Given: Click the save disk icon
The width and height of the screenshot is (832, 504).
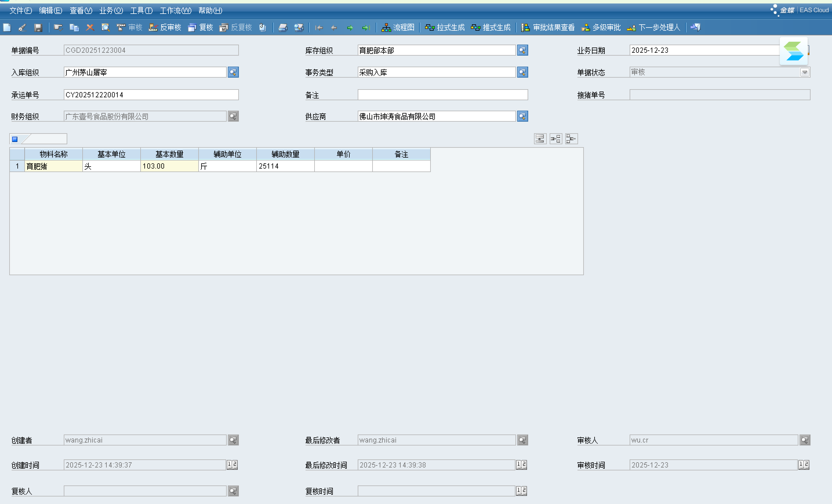Looking at the screenshot, I should pyautogui.click(x=38, y=27).
